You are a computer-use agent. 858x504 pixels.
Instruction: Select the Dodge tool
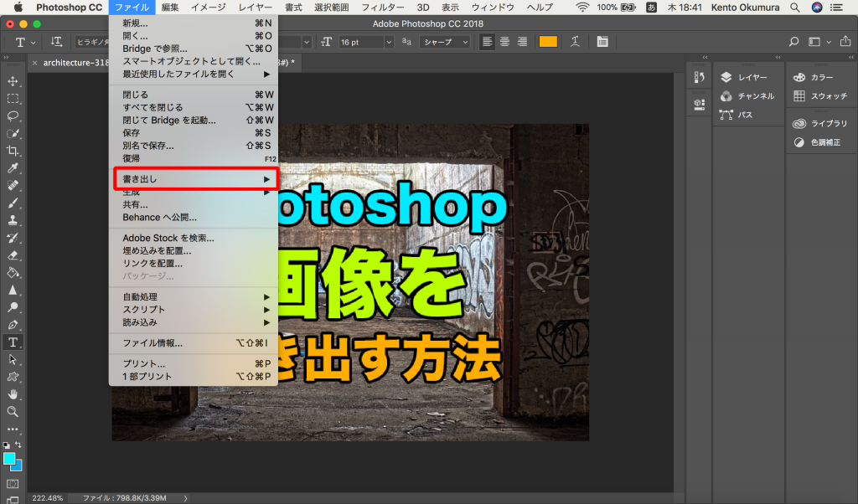pyautogui.click(x=13, y=307)
